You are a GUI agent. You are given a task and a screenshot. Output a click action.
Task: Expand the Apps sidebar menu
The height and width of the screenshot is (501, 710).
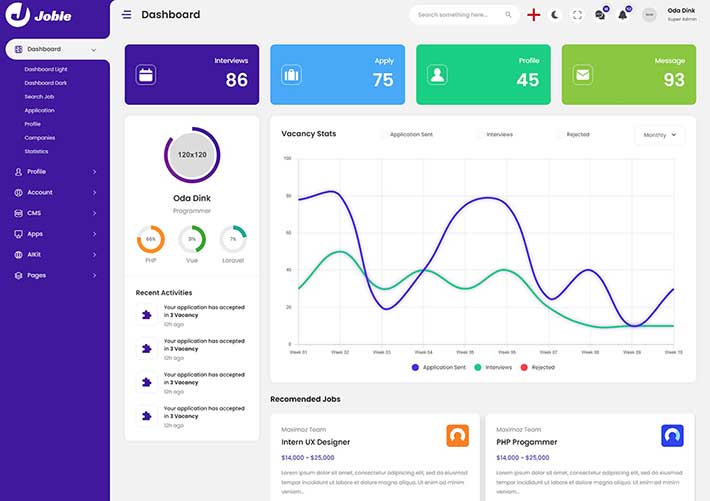pos(55,234)
